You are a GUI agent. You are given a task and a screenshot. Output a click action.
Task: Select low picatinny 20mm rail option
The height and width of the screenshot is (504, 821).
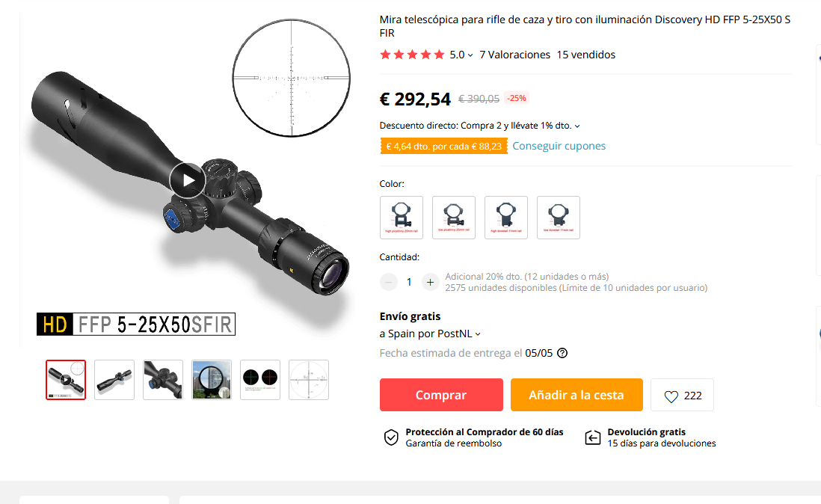tap(453, 217)
